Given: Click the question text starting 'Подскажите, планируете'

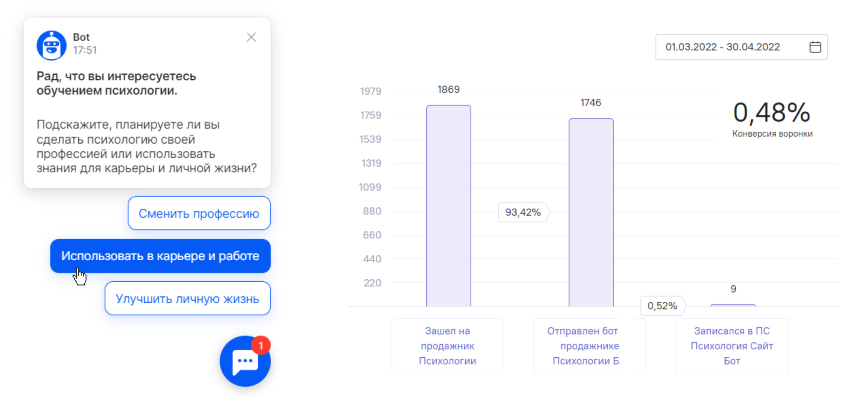Looking at the screenshot, I should point(146,146).
